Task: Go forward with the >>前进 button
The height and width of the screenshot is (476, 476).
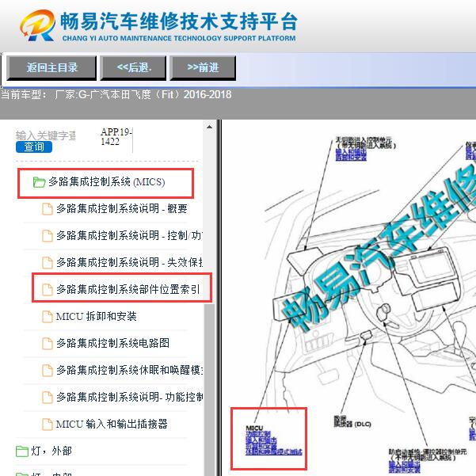Action: click(x=203, y=67)
